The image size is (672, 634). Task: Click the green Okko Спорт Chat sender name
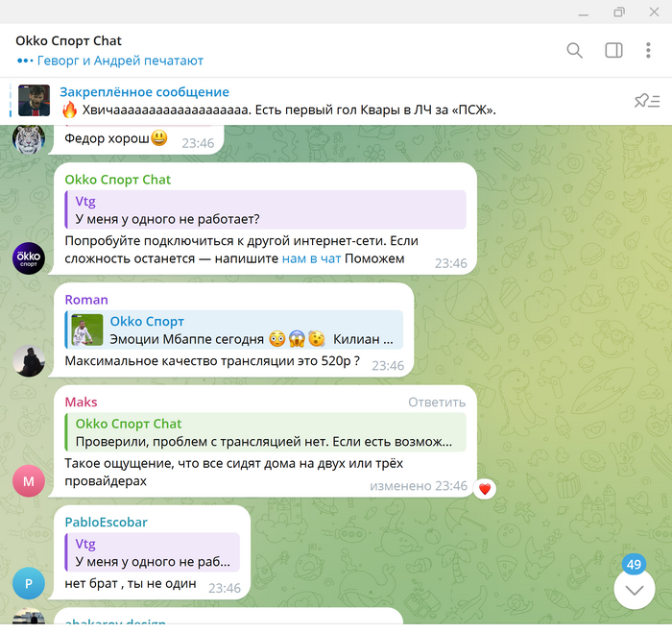118,180
